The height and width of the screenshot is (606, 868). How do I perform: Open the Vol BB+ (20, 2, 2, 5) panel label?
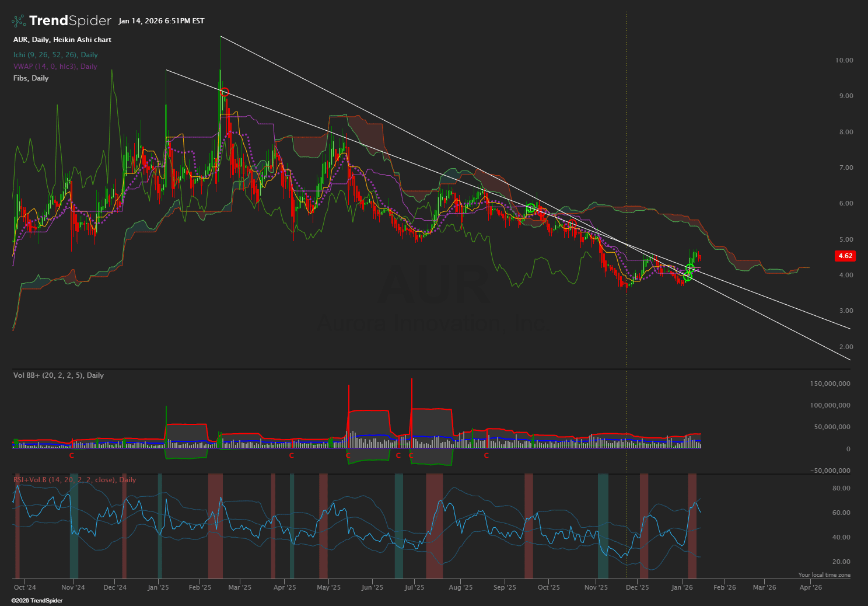pos(58,375)
